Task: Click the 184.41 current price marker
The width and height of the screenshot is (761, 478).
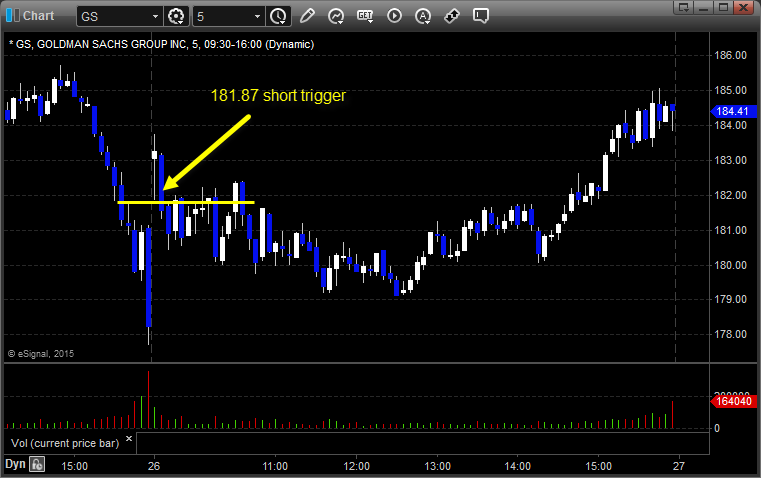Action: [x=733, y=111]
